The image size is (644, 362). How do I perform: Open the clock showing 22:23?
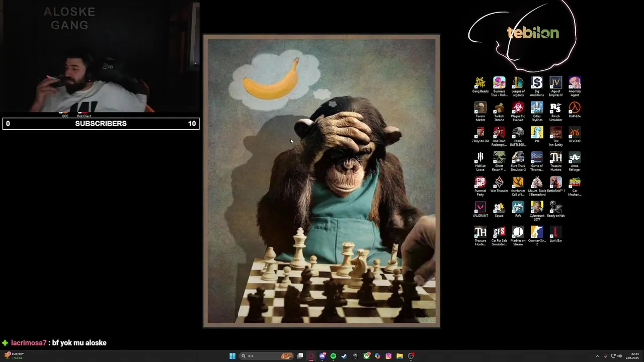(x=632, y=356)
